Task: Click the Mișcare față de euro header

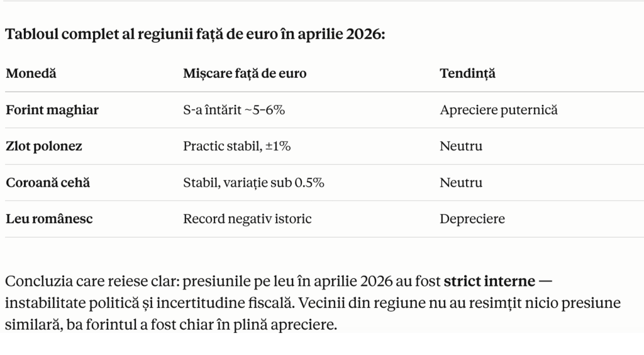Action: 245,74
